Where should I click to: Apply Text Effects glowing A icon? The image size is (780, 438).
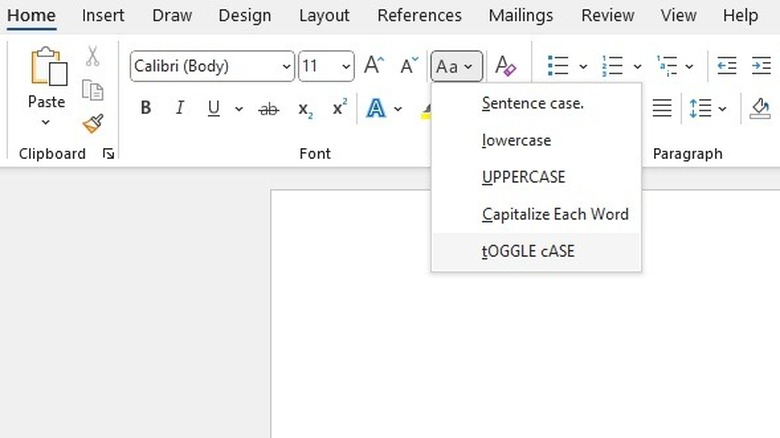coord(376,108)
